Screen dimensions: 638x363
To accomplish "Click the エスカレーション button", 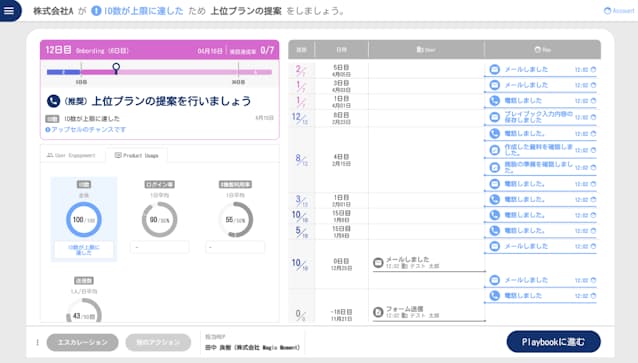I will (x=83, y=342).
